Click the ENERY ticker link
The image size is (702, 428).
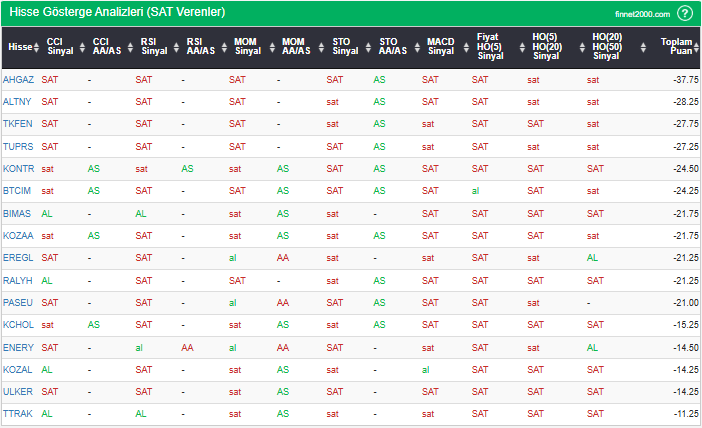pyautogui.click(x=18, y=348)
